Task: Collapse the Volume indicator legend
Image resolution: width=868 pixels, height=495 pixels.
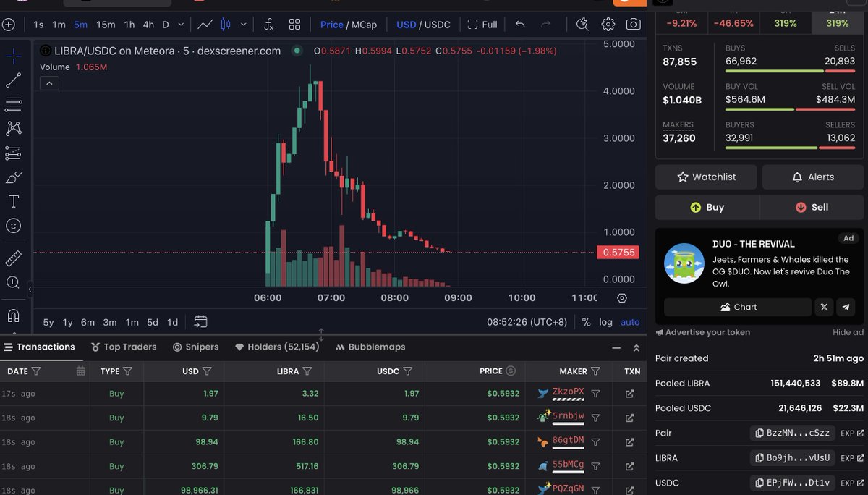Action: click(49, 83)
